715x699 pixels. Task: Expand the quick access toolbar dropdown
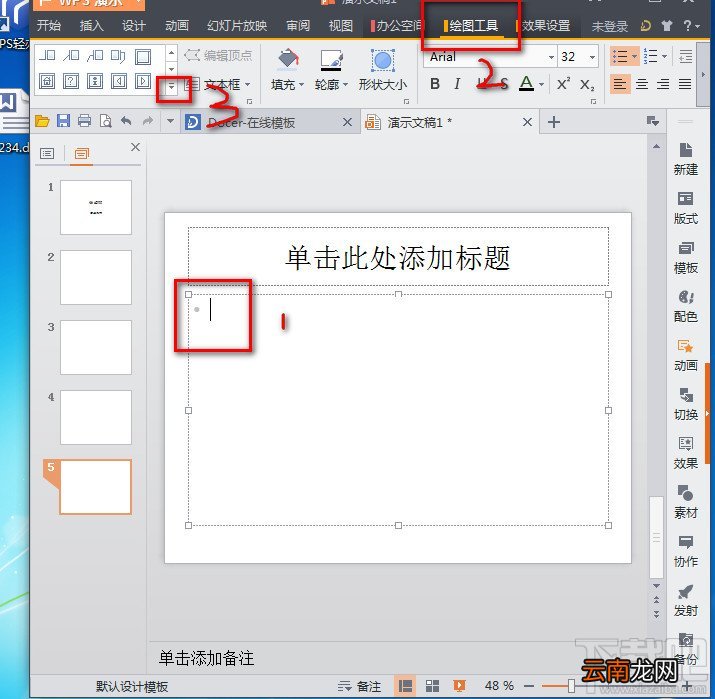coord(170,121)
